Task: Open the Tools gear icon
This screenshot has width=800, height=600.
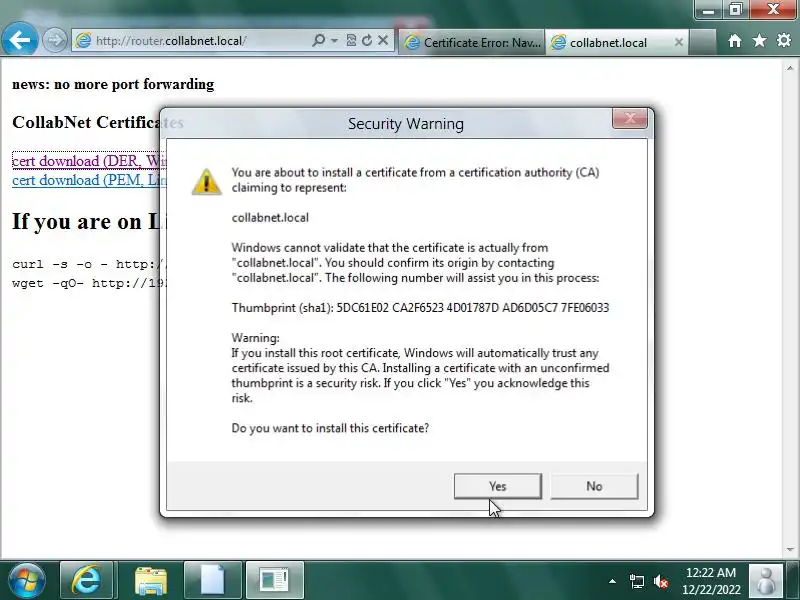Action: (784, 40)
